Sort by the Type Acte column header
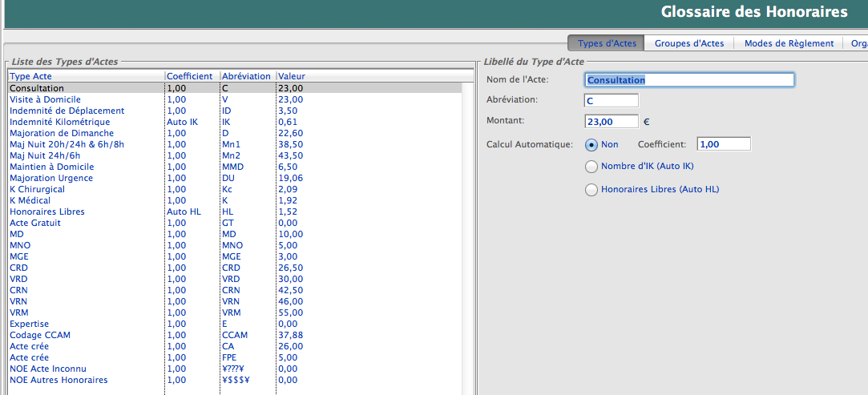This screenshot has height=395, width=868. click(87, 76)
